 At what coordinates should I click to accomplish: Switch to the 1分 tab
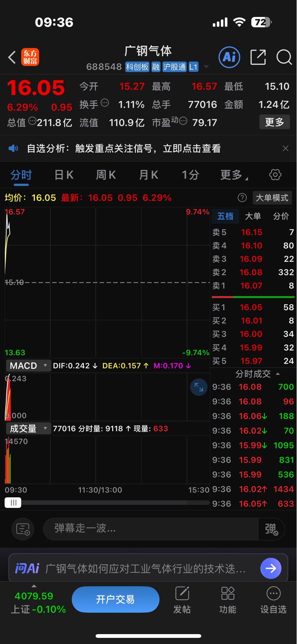[190, 175]
